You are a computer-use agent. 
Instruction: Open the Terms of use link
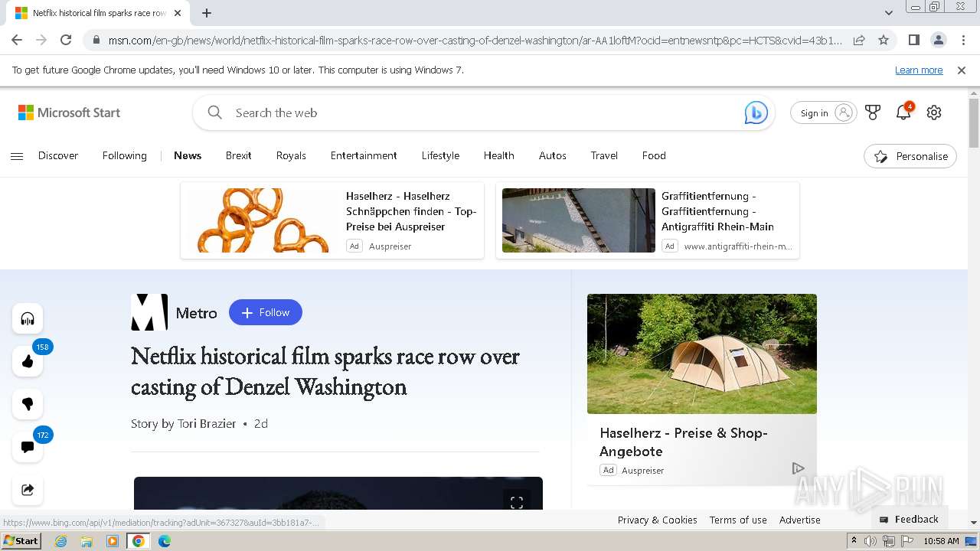tap(738, 520)
